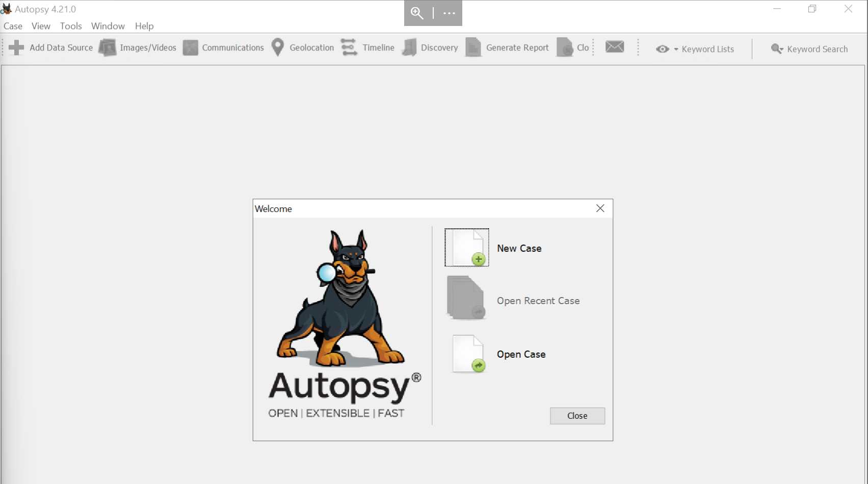Click the Close Case toolbar icon

click(x=565, y=47)
